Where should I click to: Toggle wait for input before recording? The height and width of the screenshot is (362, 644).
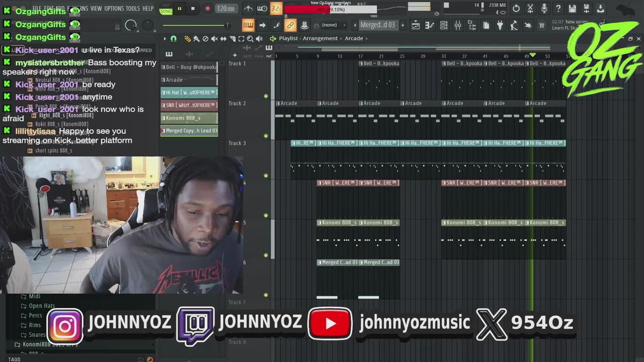pos(262,9)
